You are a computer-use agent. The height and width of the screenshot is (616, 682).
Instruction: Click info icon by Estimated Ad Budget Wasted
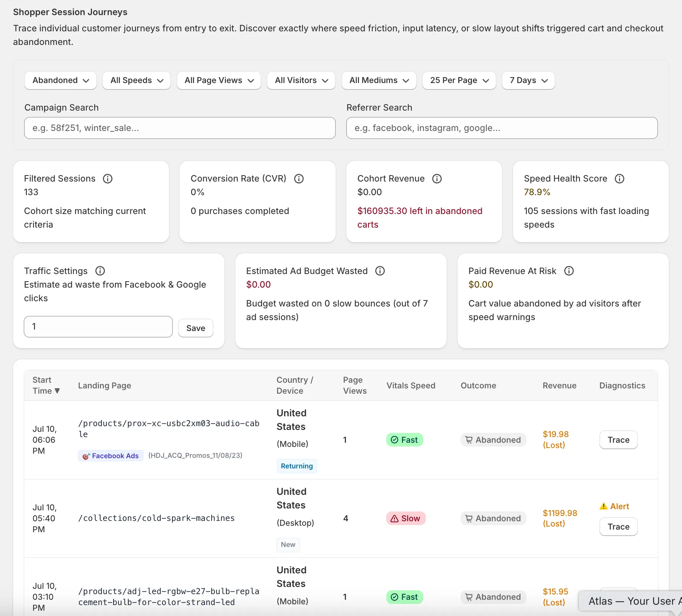pos(380,271)
